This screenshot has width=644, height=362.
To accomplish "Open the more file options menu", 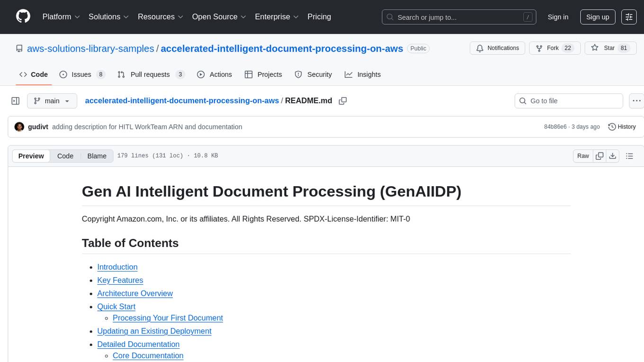I will coord(636,101).
